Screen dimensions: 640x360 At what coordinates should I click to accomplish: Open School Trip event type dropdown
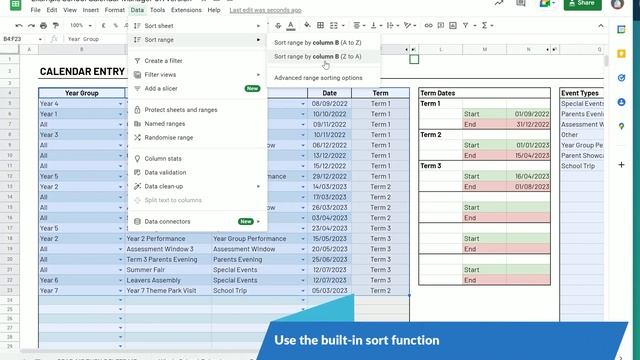point(303,291)
